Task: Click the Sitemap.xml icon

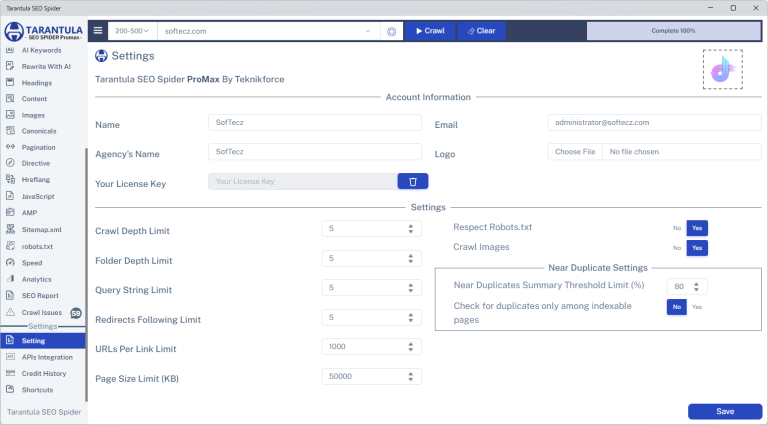Action: (10, 229)
